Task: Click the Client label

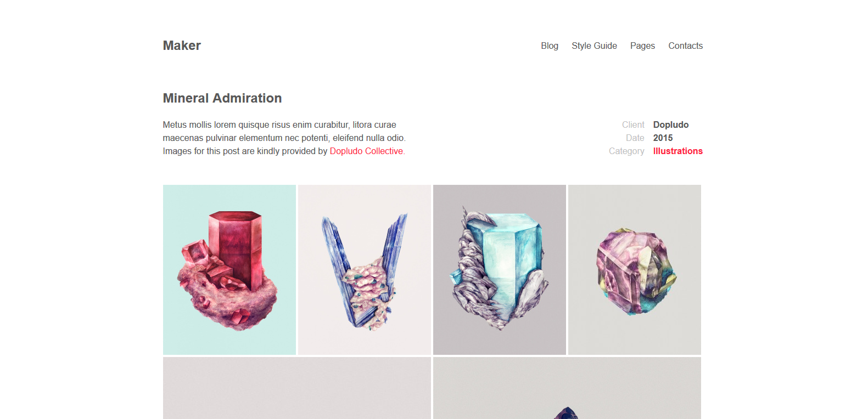Action: point(633,124)
